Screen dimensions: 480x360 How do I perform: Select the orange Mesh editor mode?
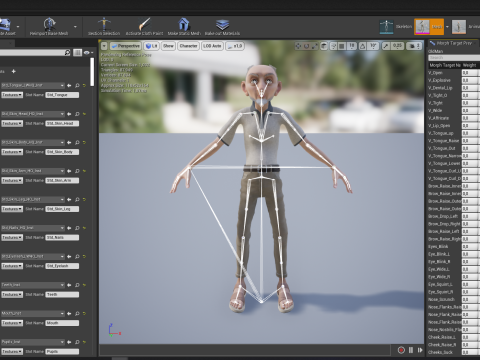click(429, 27)
